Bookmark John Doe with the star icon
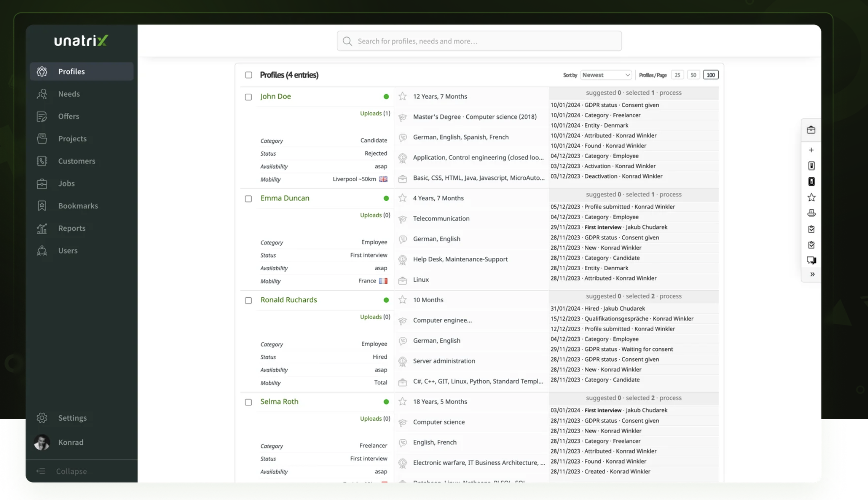Image resolution: width=868 pixels, height=500 pixels. click(402, 96)
